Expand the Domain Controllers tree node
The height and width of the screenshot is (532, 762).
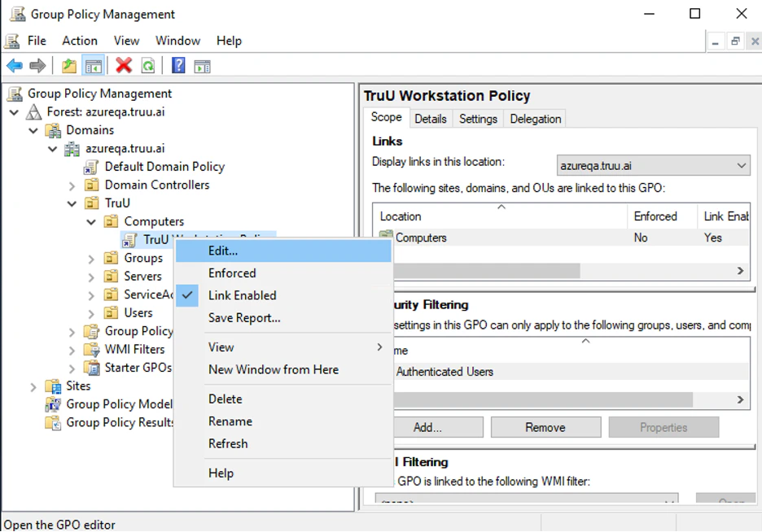[72, 185]
